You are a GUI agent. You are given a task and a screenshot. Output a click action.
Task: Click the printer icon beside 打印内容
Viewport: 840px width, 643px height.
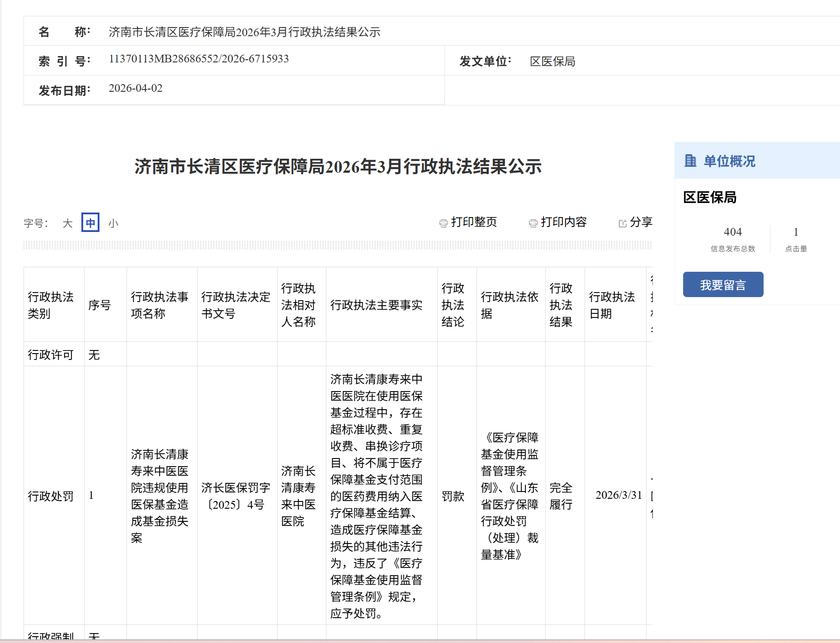[x=533, y=223]
